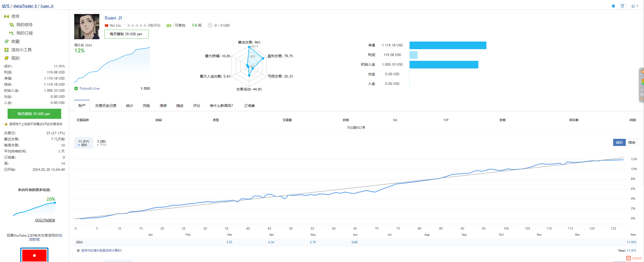
Task: Click the 信号 broadcast icon in sidebar
Action: (7, 16)
